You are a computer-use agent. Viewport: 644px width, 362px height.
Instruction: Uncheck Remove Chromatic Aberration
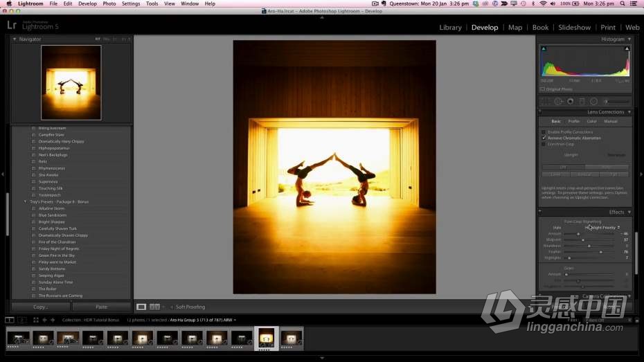pos(544,138)
